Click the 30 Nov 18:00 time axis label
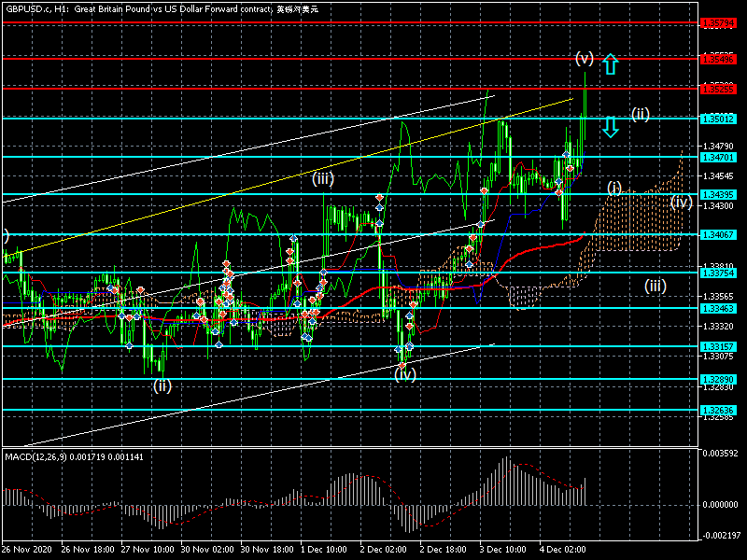Viewport: 747px width, 560px height. click(267, 550)
